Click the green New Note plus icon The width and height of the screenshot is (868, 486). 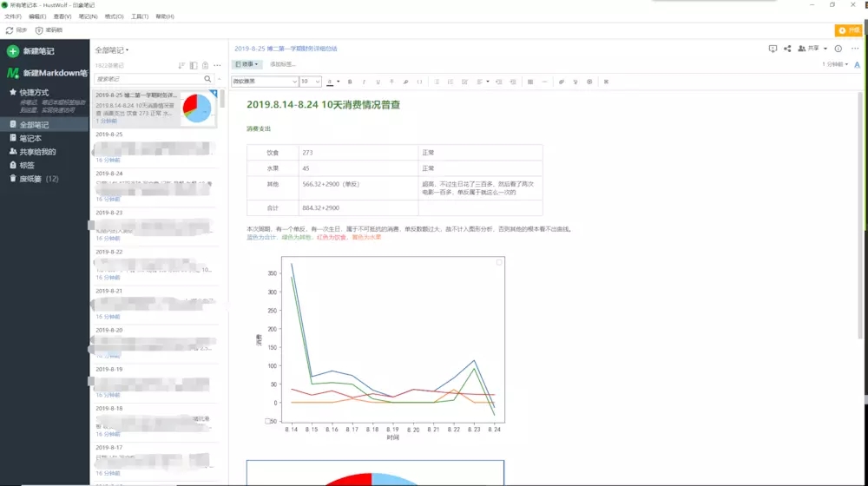[x=12, y=51]
